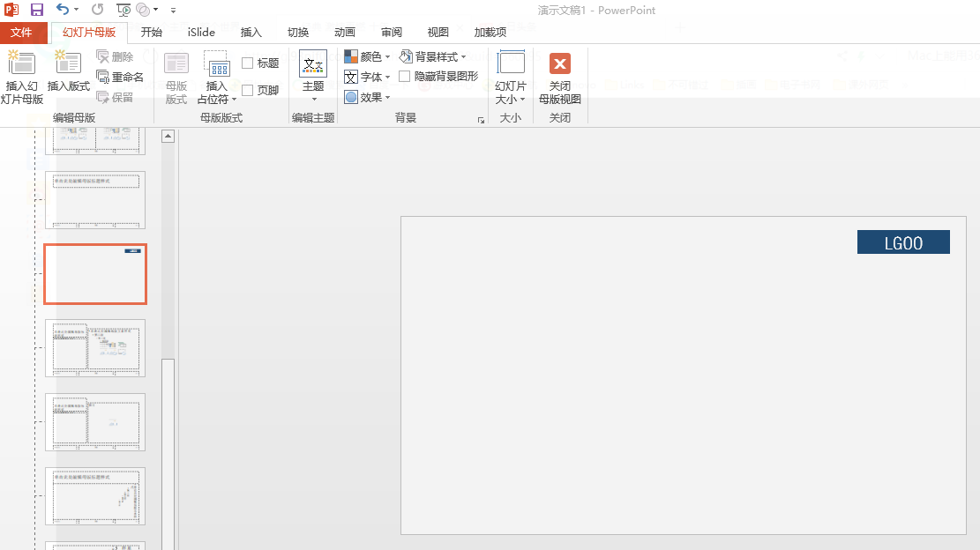The height and width of the screenshot is (550, 980).
Task: Customize the quick access toolbar dropdown
Action: [x=173, y=10]
